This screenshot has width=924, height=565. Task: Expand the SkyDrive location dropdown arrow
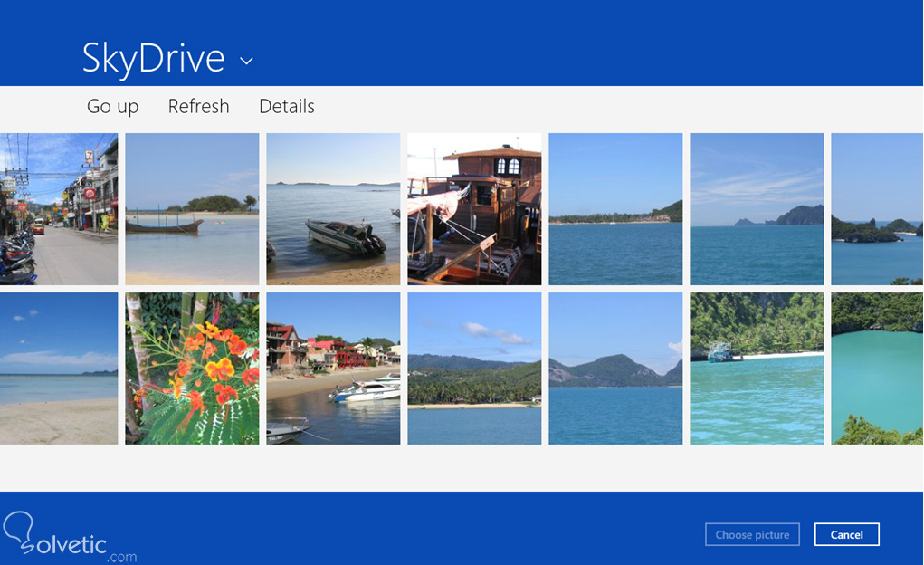pyautogui.click(x=246, y=60)
